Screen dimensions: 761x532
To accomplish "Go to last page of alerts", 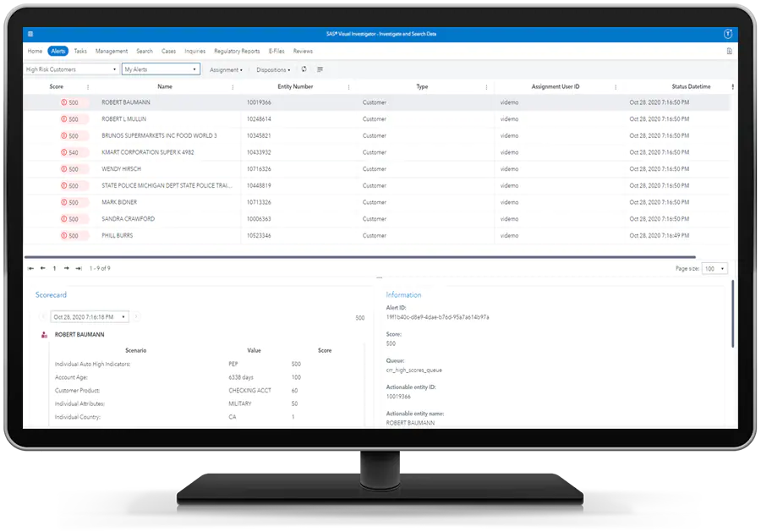I will pos(79,268).
